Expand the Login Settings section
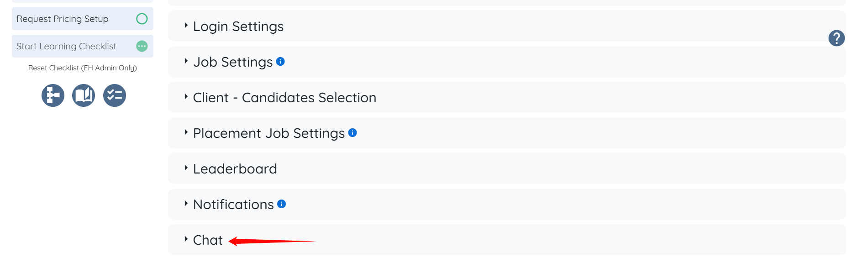868x258 pixels. 238,26
